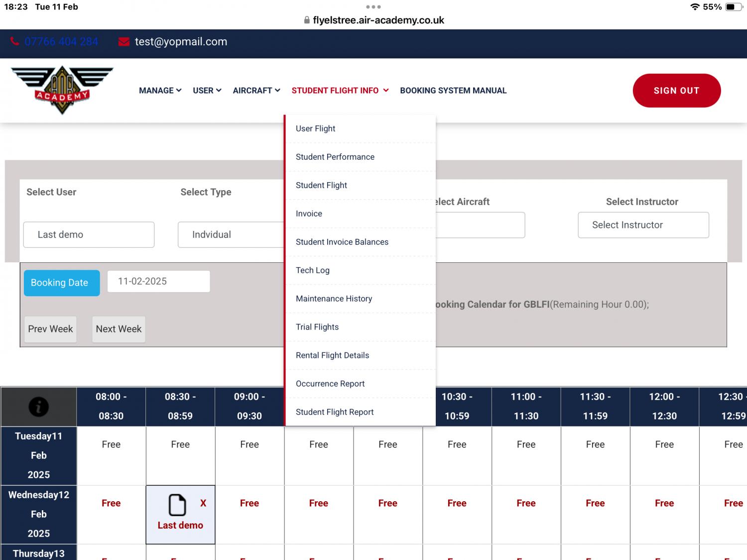This screenshot has width=747, height=560.
Task: Delete Last demo booking with red X
Action: pyautogui.click(x=203, y=503)
